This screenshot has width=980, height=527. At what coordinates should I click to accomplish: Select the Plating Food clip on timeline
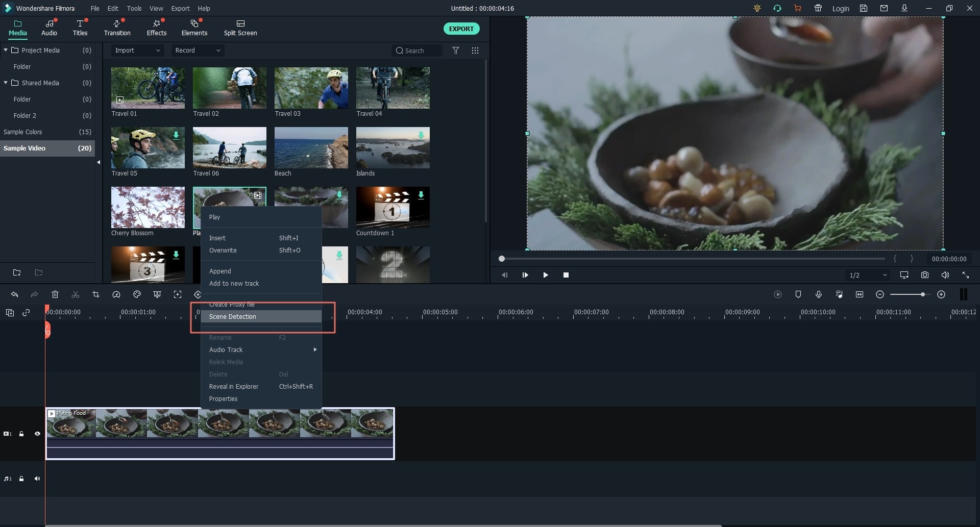[x=220, y=433]
